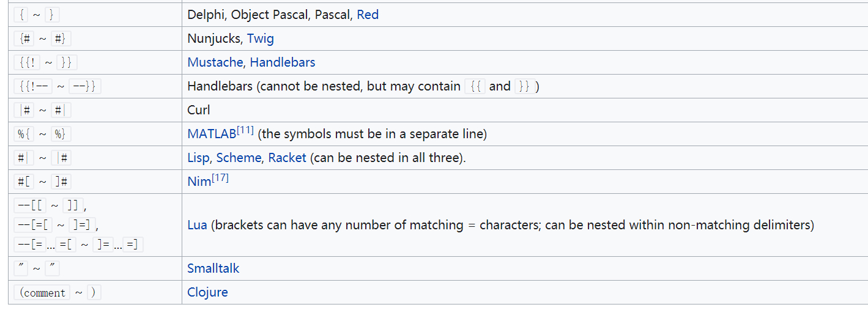Click the word Curl in the table
This screenshot has height=310, width=868.
click(x=199, y=110)
